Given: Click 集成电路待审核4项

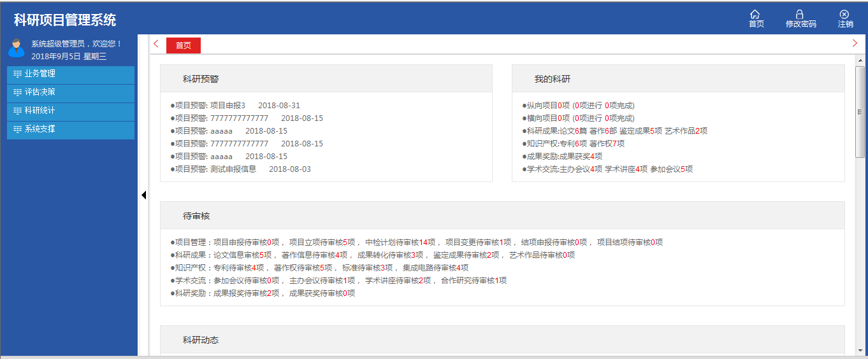Looking at the screenshot, I should coord(435,268).
